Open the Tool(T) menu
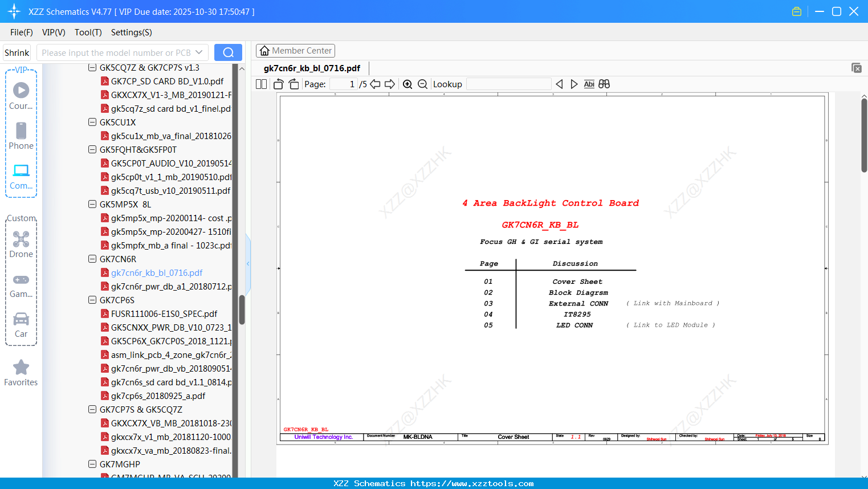Screen dimensions: 868x489 pos(88,32)
